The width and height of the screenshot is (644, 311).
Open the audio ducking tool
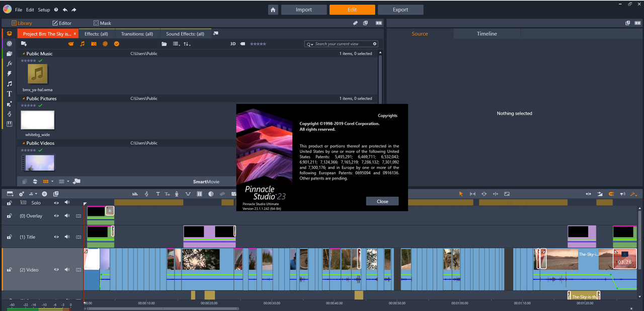(188, 194)
